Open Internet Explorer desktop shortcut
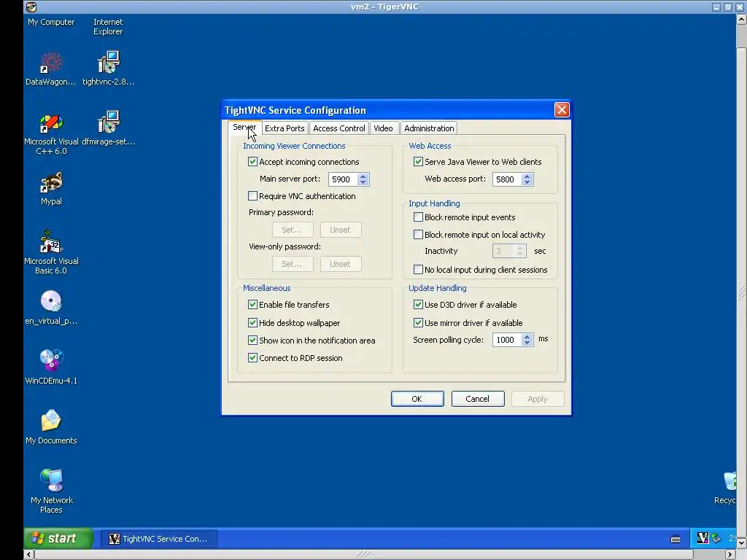 (108, 27)
